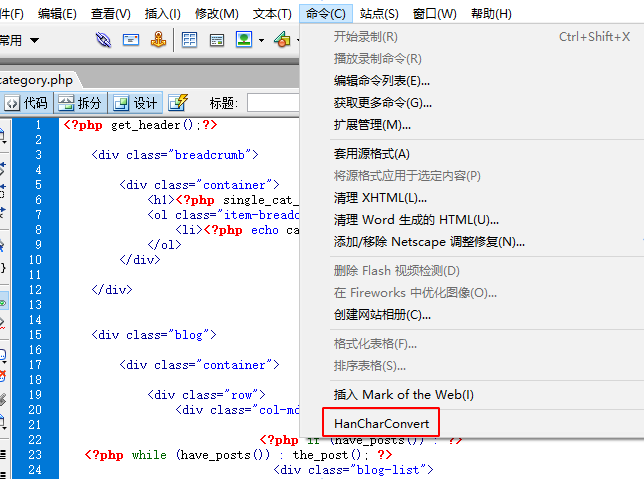Click line number 1 in gutter
This screenshot has height=479, width=644.
[38, 125]
